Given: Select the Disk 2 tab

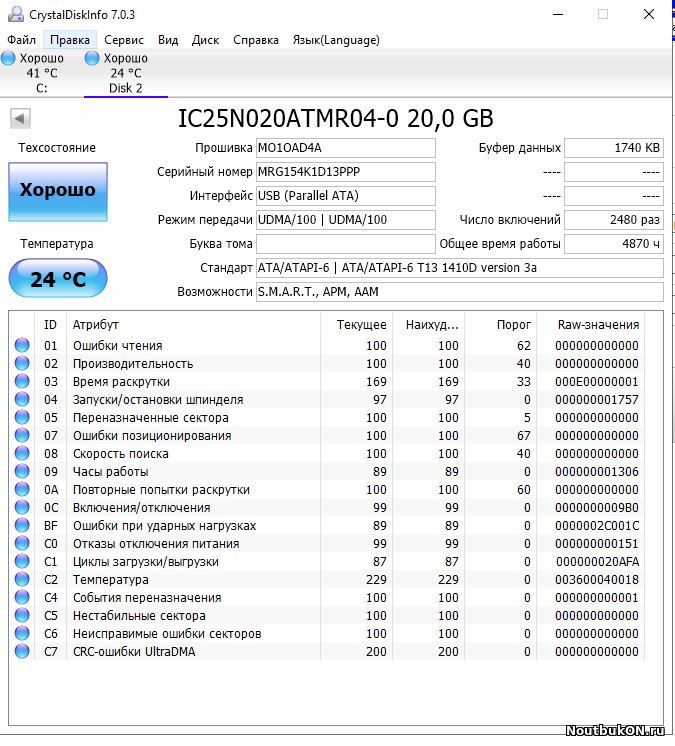Looking at the screenshot, I should tap(126, 73).
